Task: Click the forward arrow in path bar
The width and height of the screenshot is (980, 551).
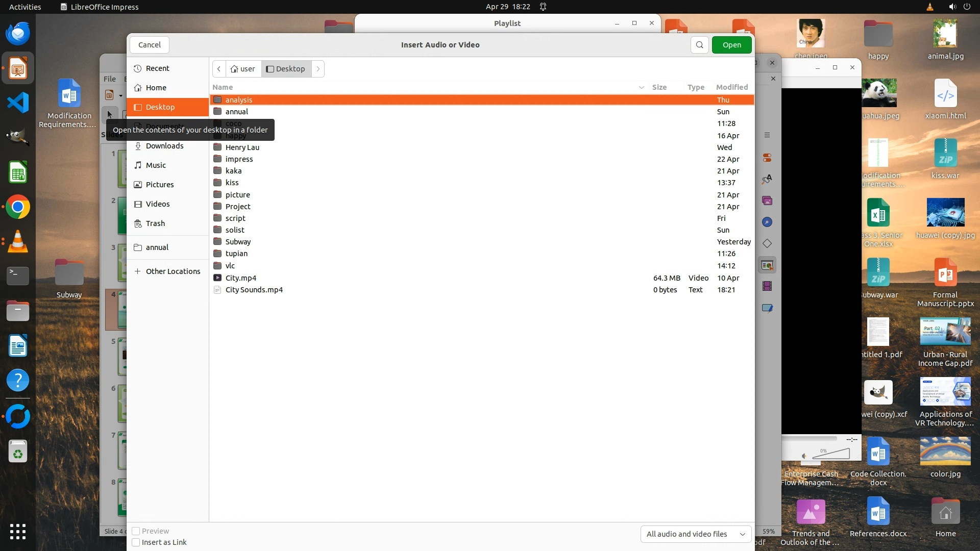Action: (318, 69)
